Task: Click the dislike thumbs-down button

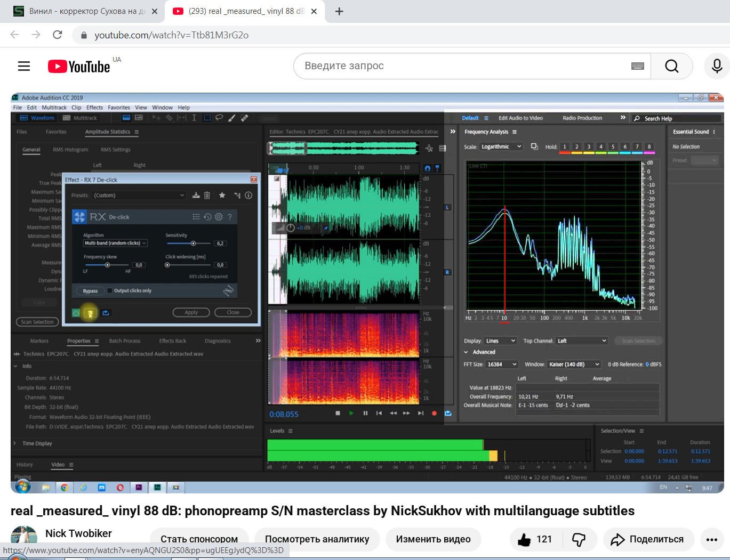Action: pyautogui.click(x=579, y=539)
